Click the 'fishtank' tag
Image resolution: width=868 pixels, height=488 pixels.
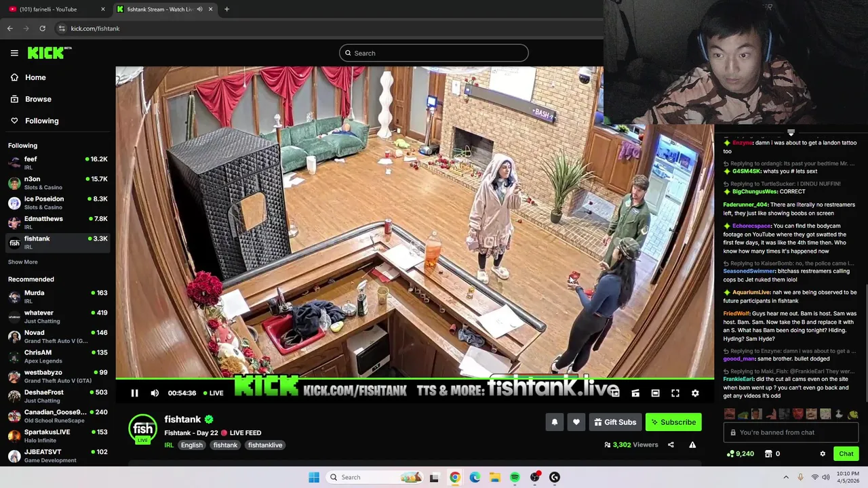(x=225, y=445)
